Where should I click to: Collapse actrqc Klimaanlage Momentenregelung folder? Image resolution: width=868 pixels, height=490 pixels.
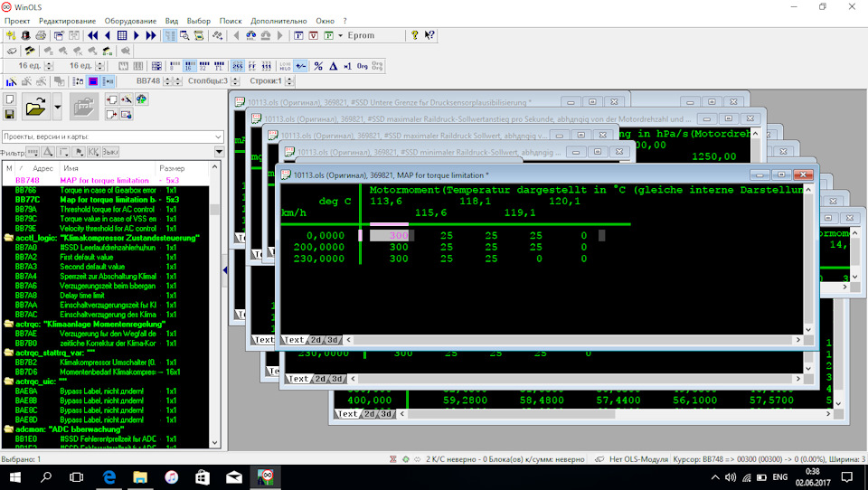click(8, 325)
